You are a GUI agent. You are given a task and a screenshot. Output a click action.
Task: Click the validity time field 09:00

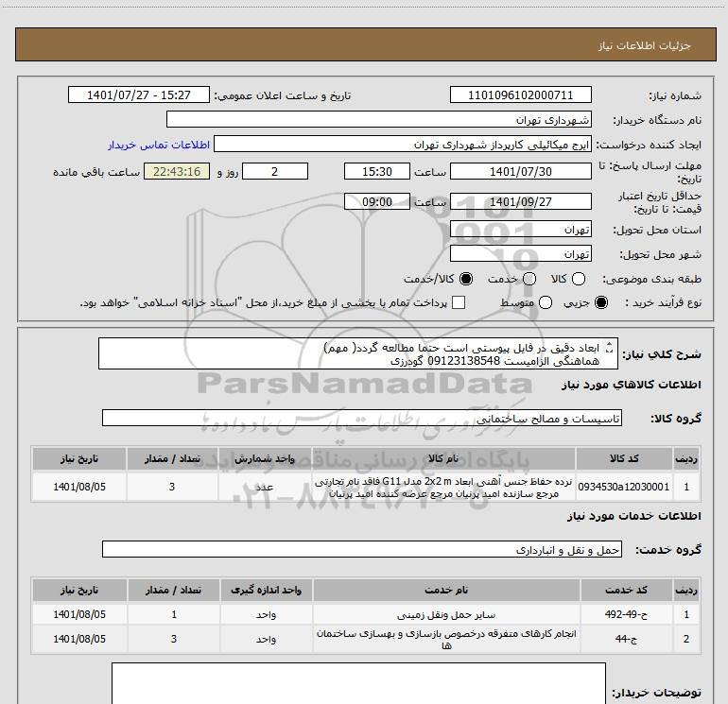(377, 202)
